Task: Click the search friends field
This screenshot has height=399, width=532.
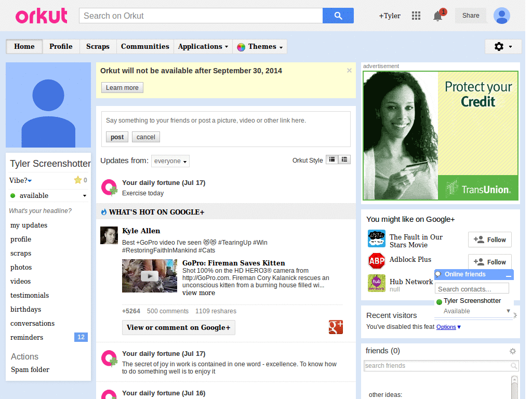Action: click(x=441, y=366)
